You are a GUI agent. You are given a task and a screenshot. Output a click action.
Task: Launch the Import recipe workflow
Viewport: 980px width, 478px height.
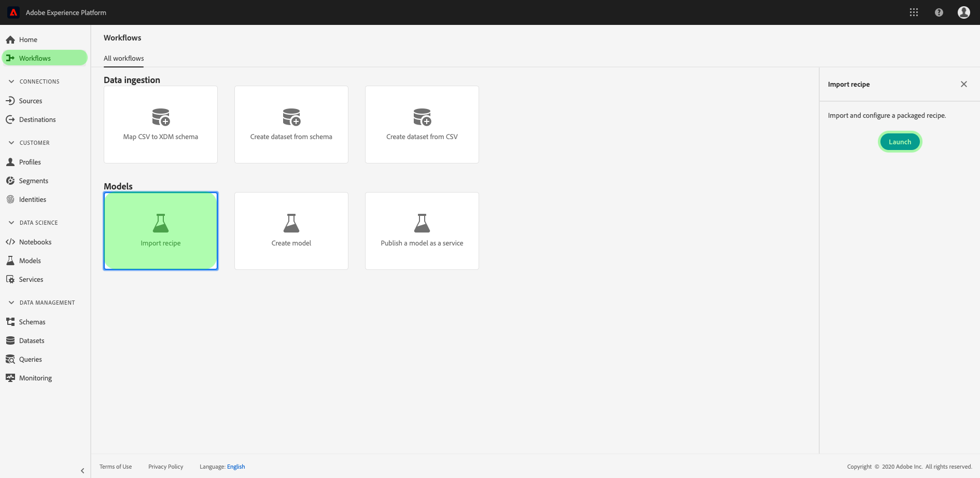pyautogui.click(x=900, y=142)
